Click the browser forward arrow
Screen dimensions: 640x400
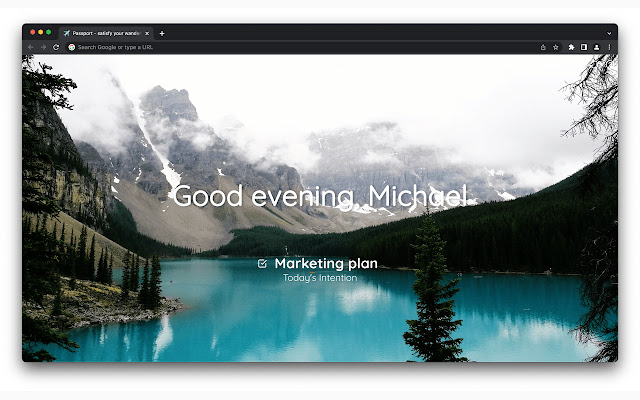point(43,47)
